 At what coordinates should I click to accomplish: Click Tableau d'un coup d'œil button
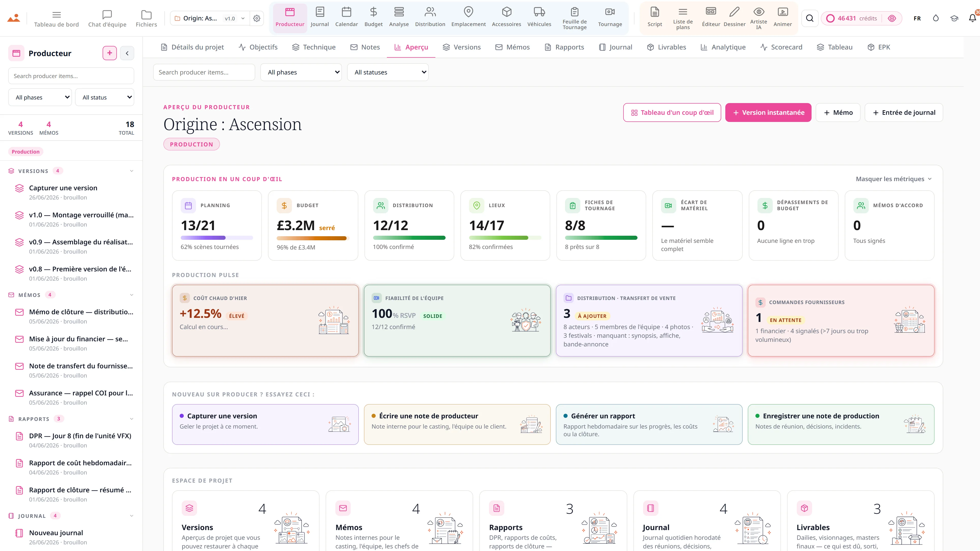coord(672,112)
